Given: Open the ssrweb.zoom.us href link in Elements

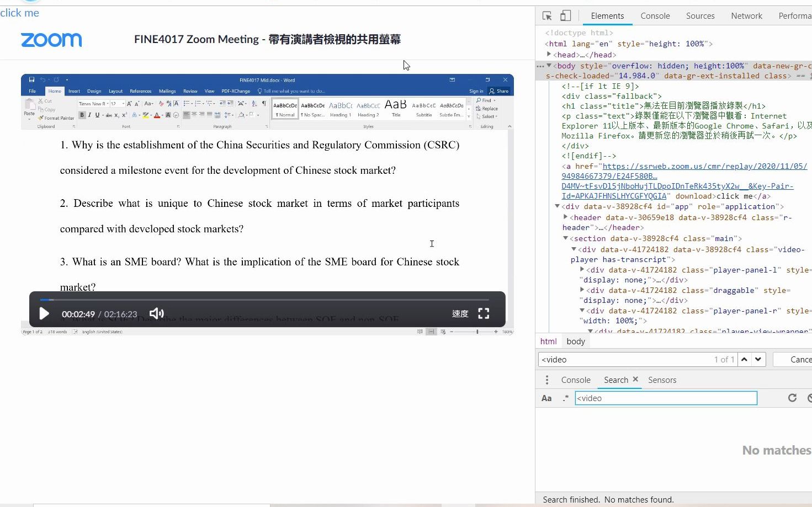Looking at the screenshot, I should tap(684, 181).
